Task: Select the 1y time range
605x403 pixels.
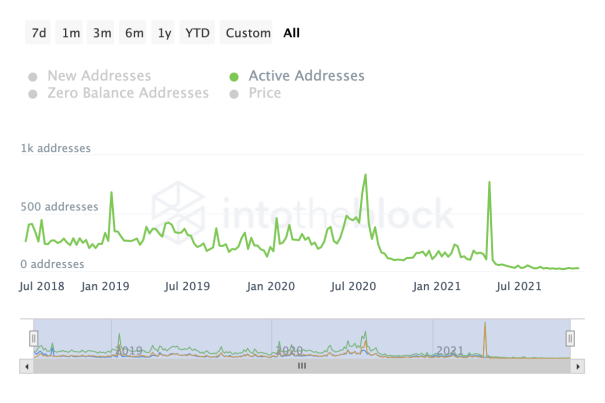Action: tap(164, 33)
